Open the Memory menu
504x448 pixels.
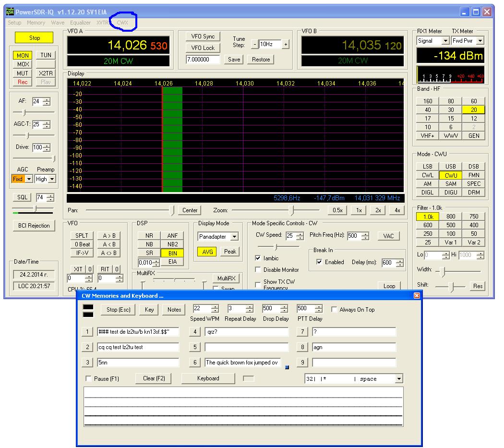click(36, 23)
